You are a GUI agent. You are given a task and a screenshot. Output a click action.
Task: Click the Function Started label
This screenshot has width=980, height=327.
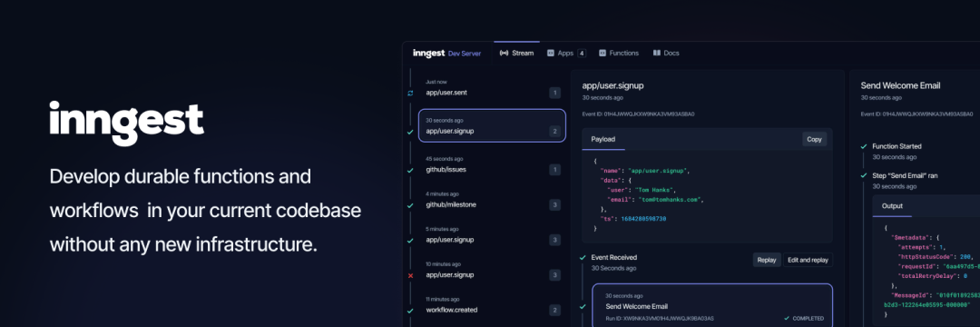click(x=897, y=146)
